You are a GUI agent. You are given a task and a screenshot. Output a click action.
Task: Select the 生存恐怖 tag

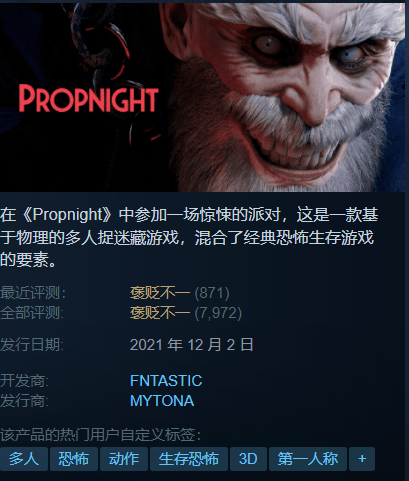coord(189,459)
